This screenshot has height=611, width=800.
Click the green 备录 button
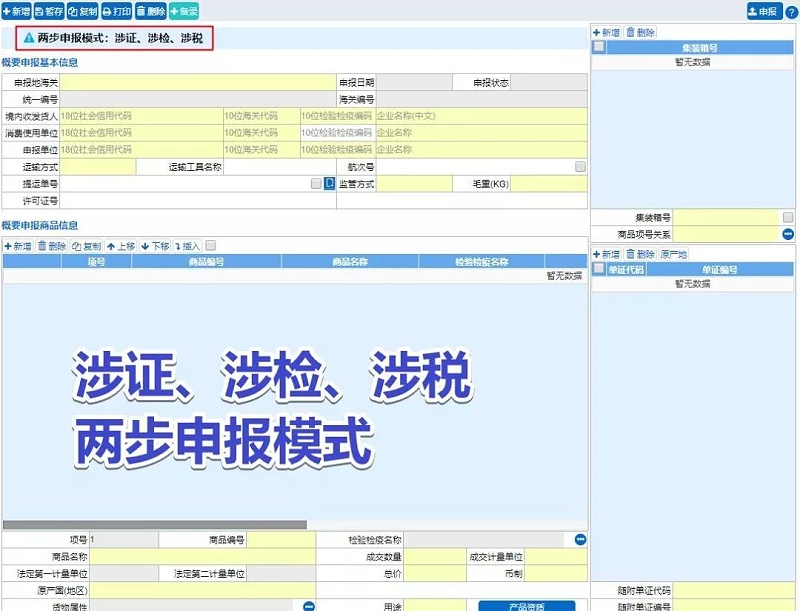(x=184, y=11)
